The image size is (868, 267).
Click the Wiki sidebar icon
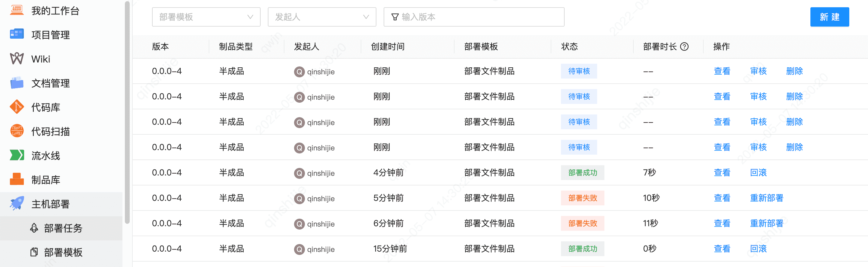pos(17,59)
